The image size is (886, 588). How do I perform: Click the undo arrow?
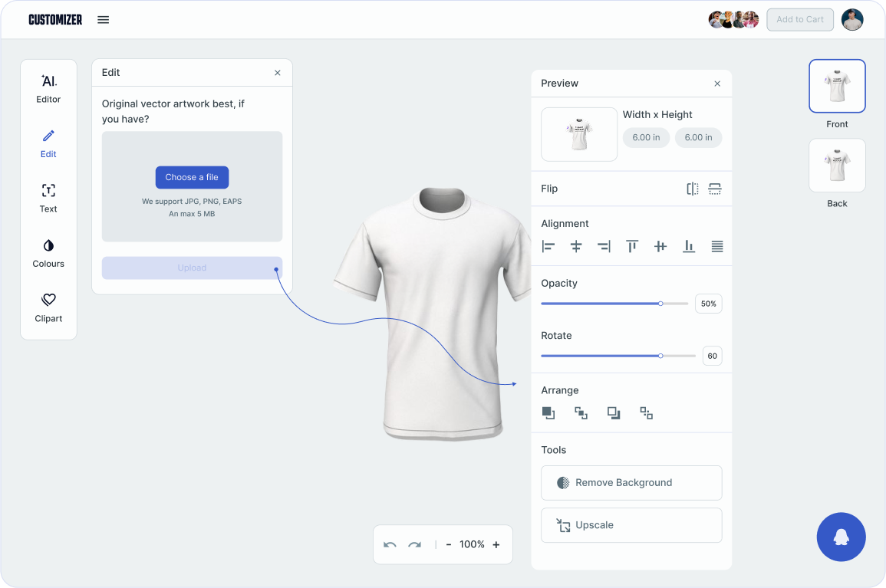pos(390,544)
